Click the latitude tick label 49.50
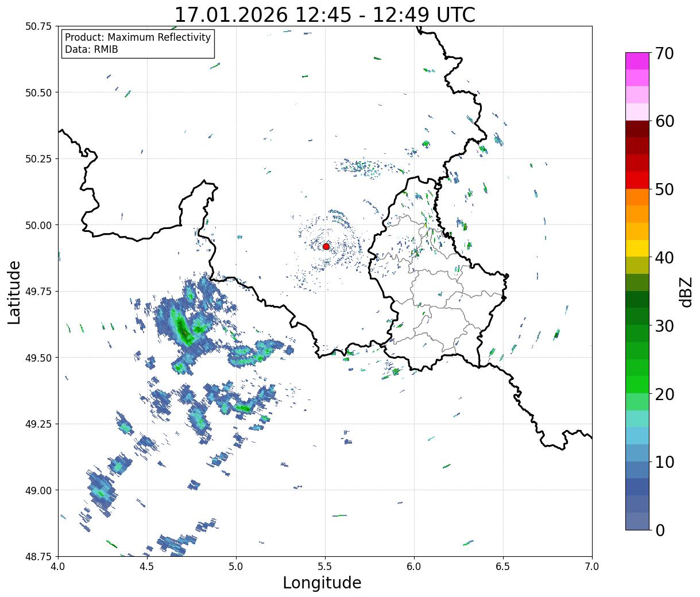The image size is (700, 597). [x=38, y=358]
